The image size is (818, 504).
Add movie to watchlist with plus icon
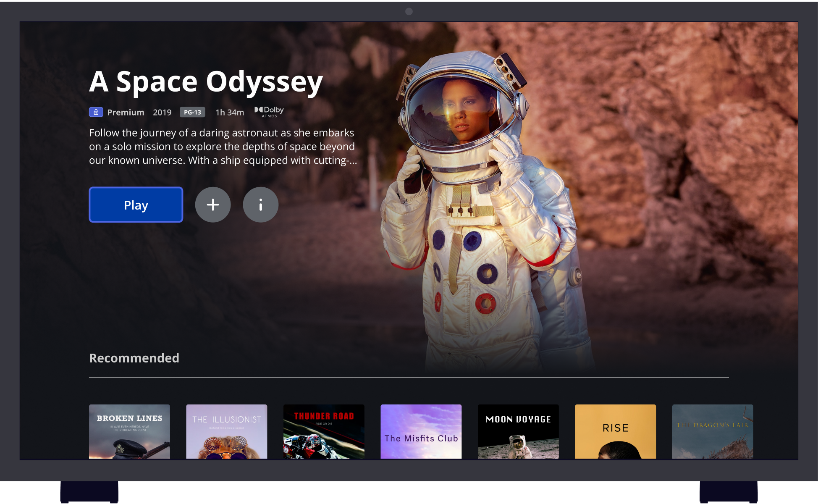(213, 205)
